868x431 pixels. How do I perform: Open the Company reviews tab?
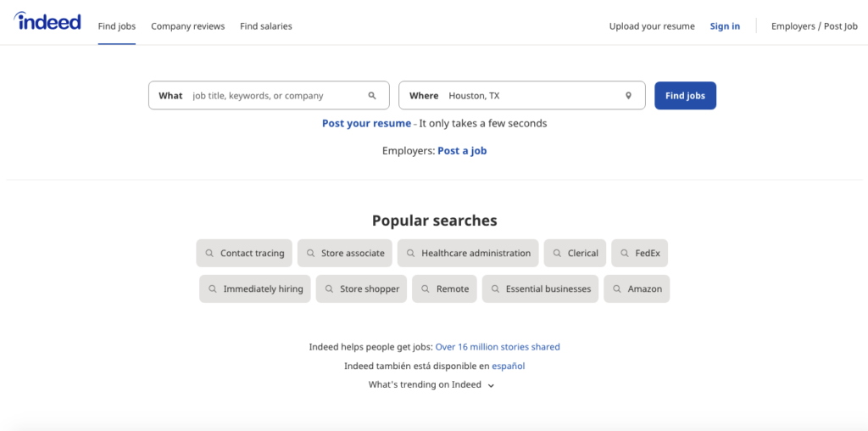click(x=187, y=26)
